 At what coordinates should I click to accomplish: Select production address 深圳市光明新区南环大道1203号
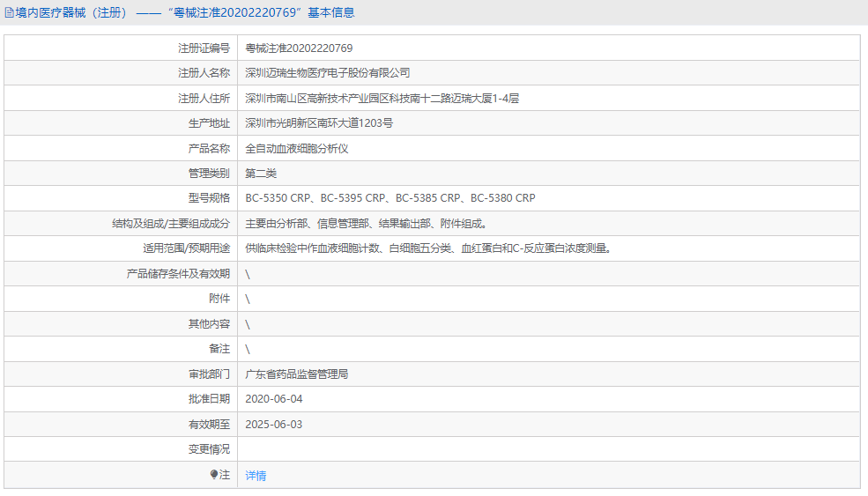(319, 123)
